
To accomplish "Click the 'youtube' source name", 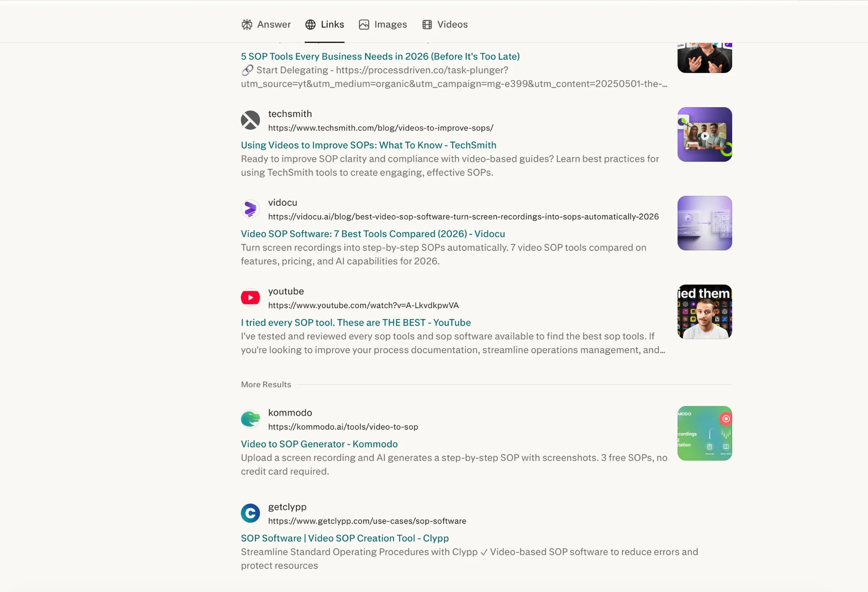I will [x=286, y=291].
